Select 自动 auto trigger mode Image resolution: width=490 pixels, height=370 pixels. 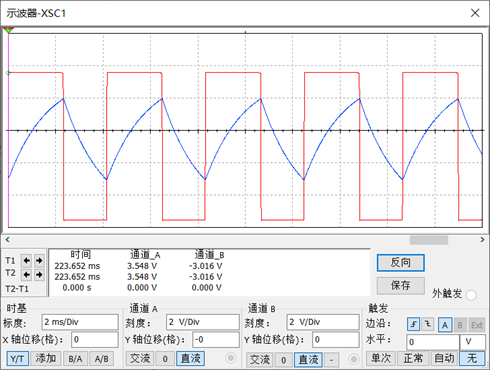444,358
